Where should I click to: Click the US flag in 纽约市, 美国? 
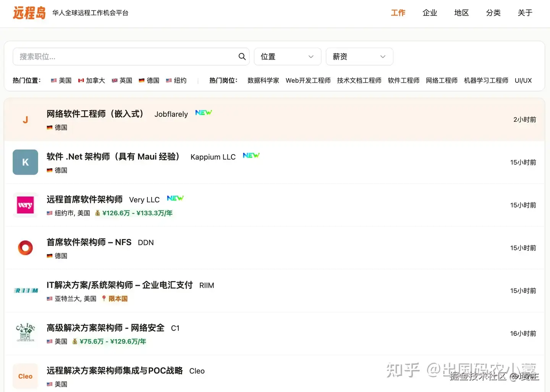(x=50, y=213)
